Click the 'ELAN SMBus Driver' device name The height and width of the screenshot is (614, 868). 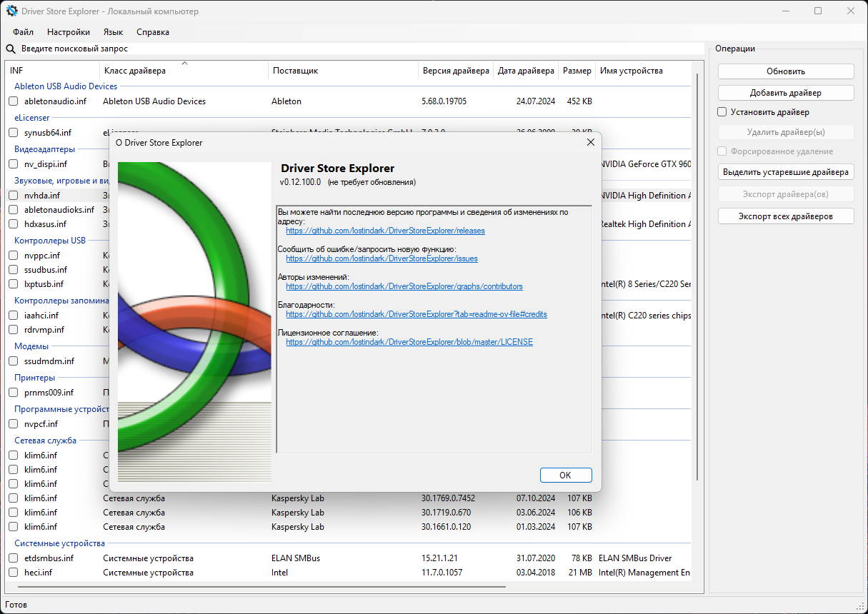(635, 558)
